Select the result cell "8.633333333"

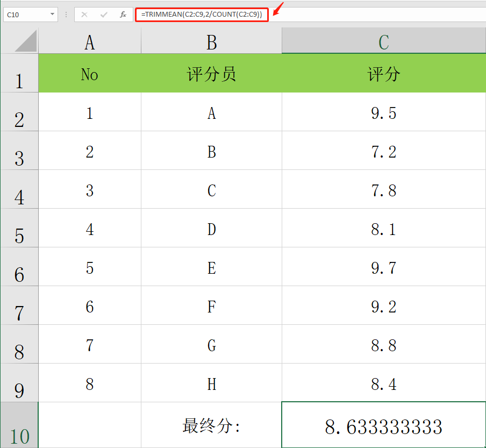(384, 425)
